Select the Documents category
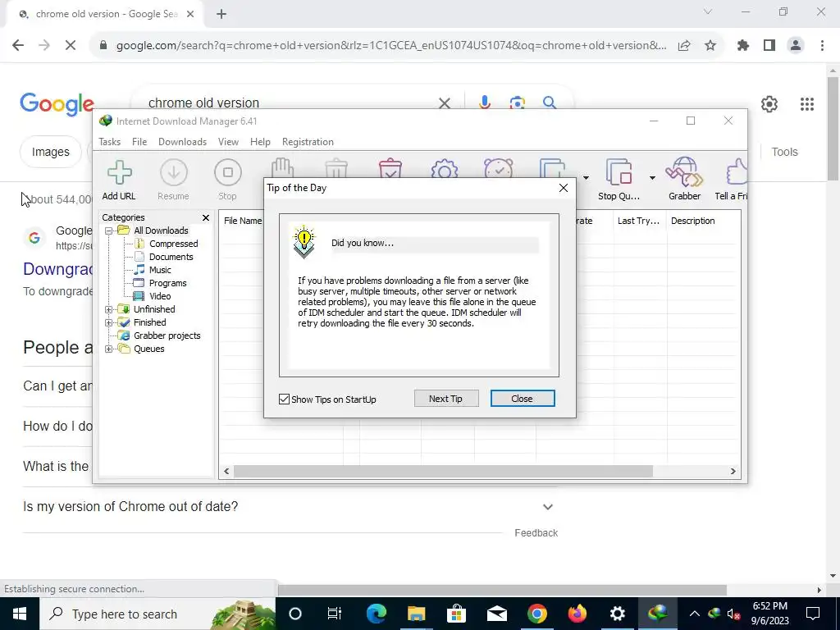The height and width of the screenshot is (630, 840). (x=171, y=257)
